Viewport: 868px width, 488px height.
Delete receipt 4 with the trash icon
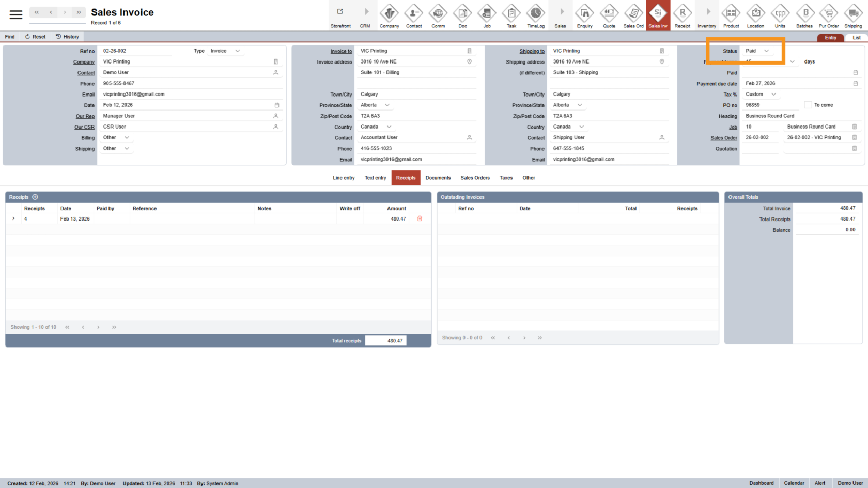pyautogui.click(x=420, y=219)
